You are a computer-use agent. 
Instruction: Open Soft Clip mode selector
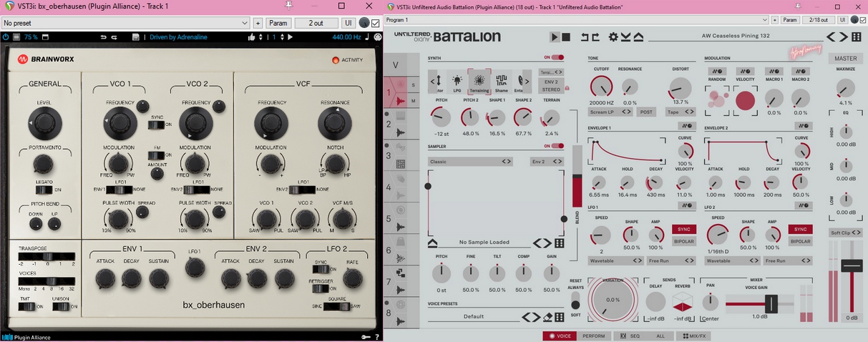pyautogui.click(x=845, y=233)
